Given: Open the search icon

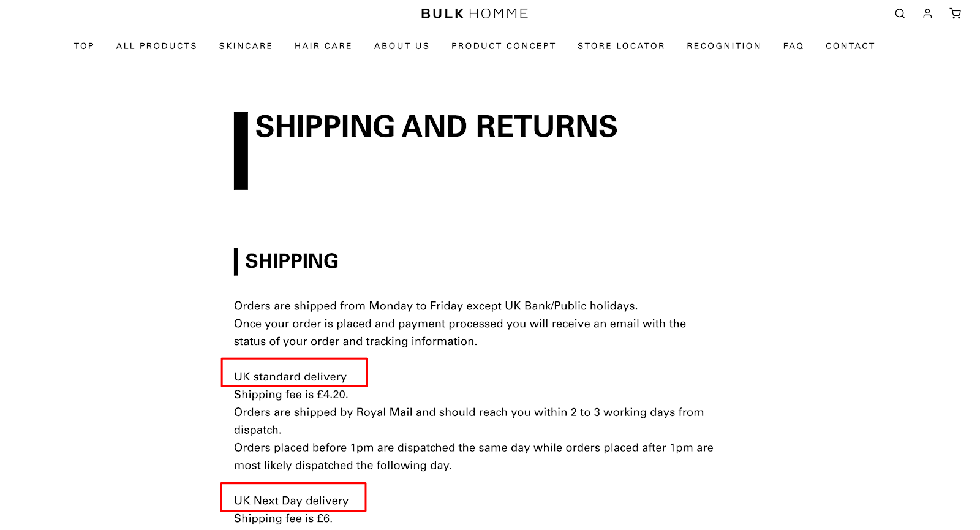Looking at the screenshot, I should (x=899, y=13).
